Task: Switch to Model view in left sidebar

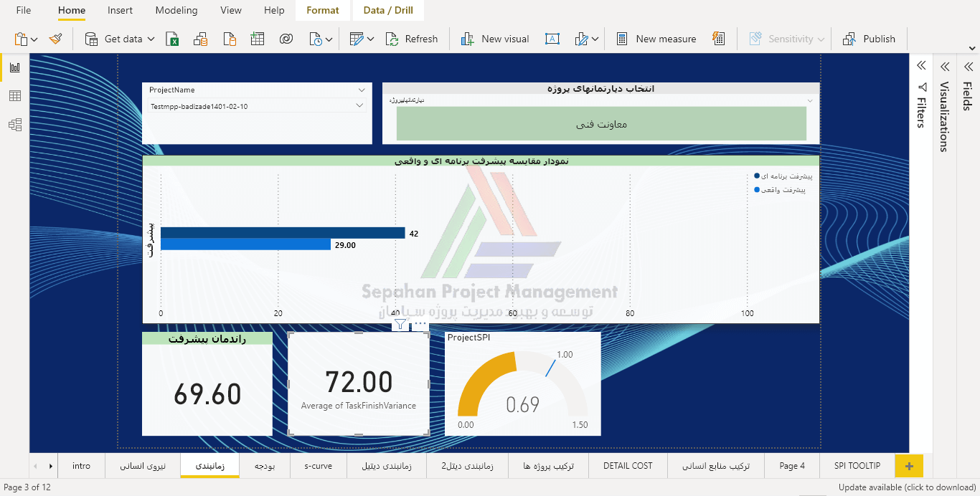Action: (14, 125)
